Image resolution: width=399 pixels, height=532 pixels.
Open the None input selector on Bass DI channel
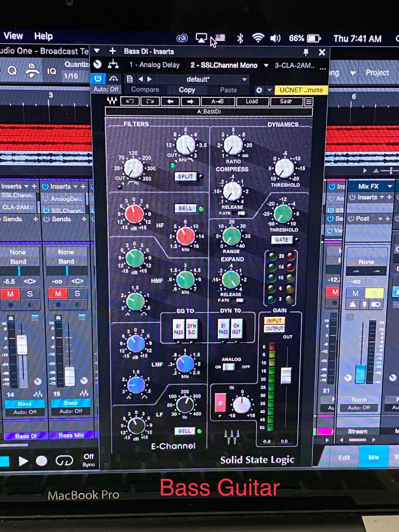(18, 252)
